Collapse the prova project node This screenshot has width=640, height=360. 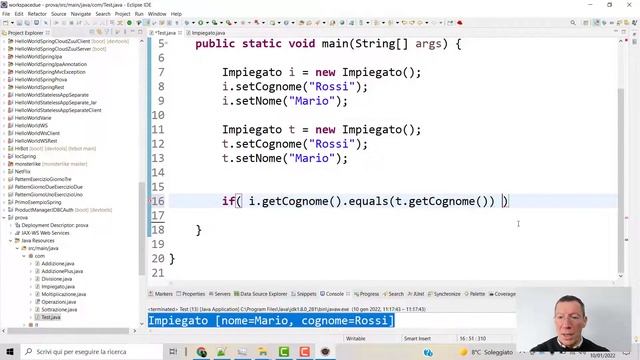point(4,218)
